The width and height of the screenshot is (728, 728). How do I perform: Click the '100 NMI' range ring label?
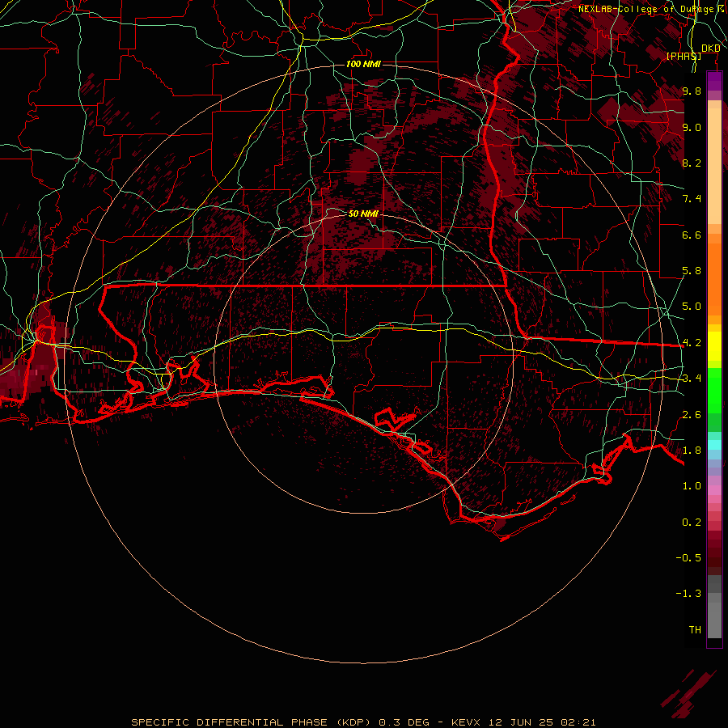[363, 64]
